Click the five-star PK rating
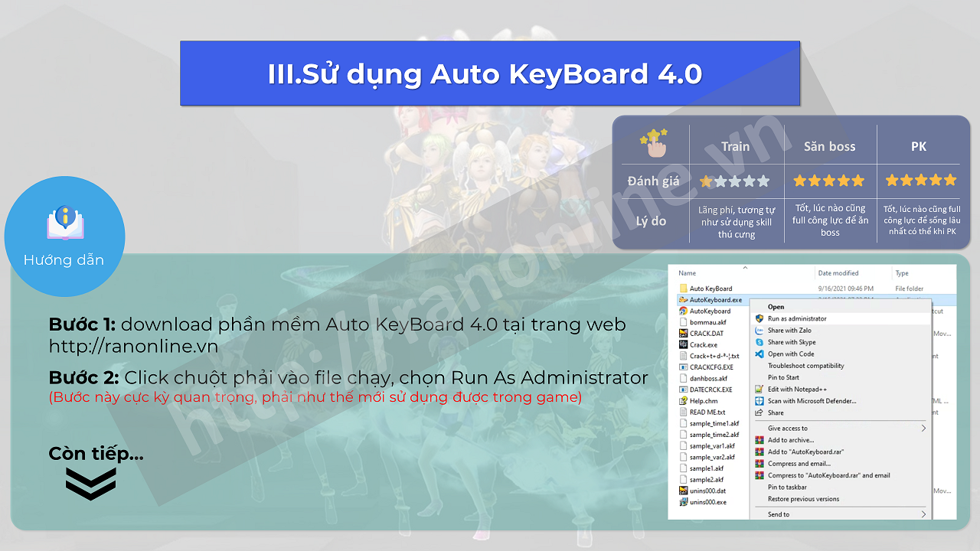This screenshot has width=980, height=551. tap(921, 181)
